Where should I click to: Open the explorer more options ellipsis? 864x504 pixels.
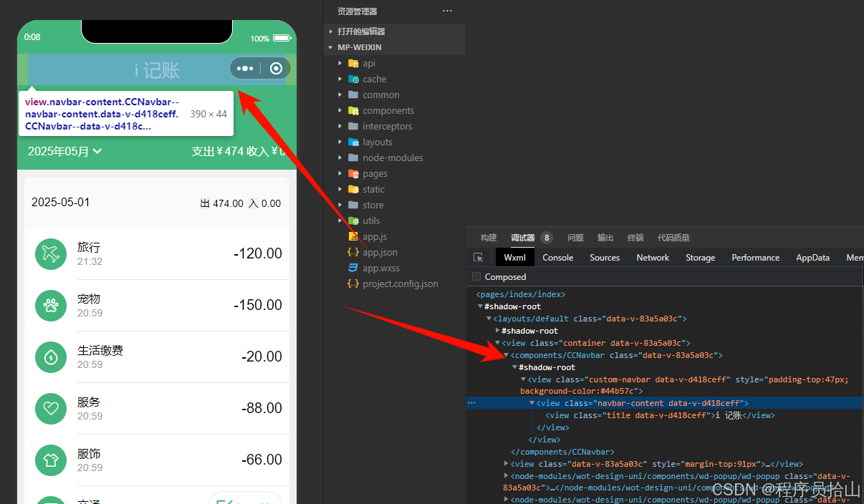click(x=447, y=11)
